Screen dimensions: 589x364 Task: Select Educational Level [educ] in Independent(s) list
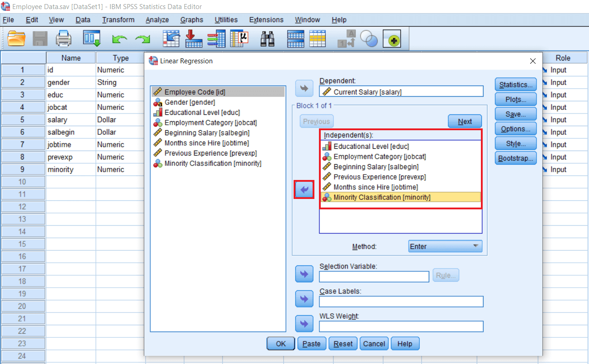tap(401, 147)
